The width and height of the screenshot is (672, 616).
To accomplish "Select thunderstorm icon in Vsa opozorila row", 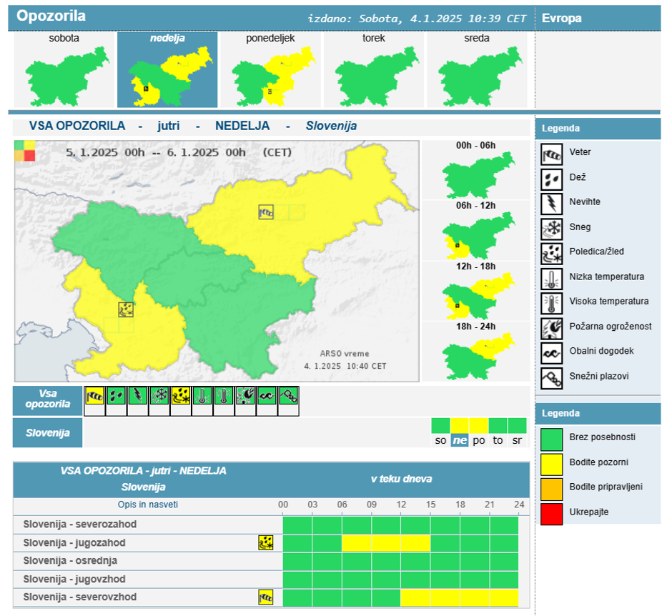I will tap(137, 396).
